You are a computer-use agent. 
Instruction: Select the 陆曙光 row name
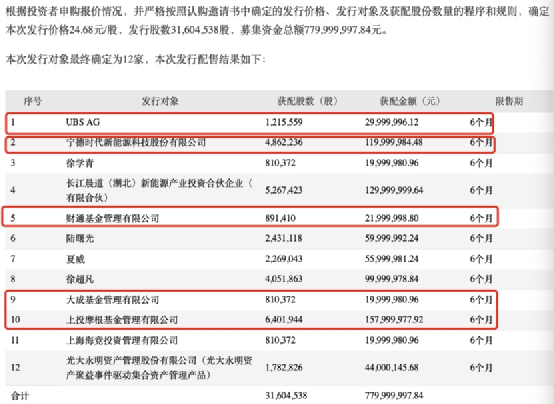(80, 239)
